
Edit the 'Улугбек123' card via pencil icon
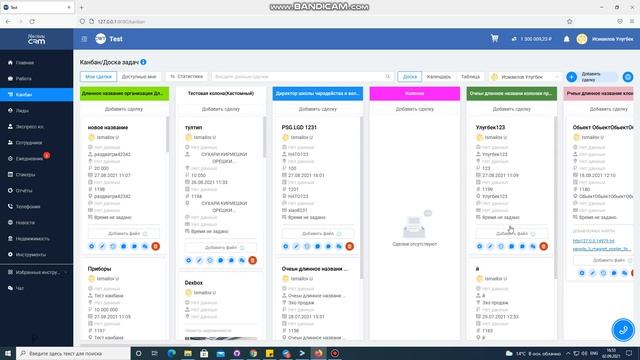point(490,246)
